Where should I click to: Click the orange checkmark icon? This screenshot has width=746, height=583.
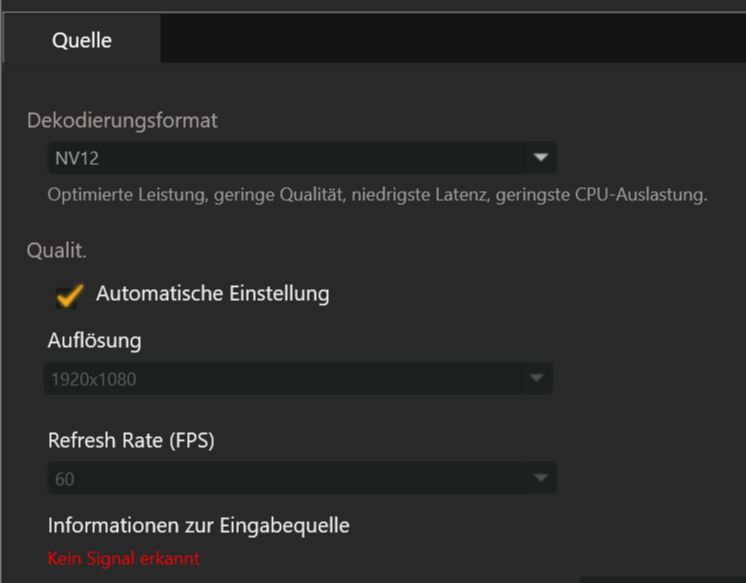tap(69, 295)
